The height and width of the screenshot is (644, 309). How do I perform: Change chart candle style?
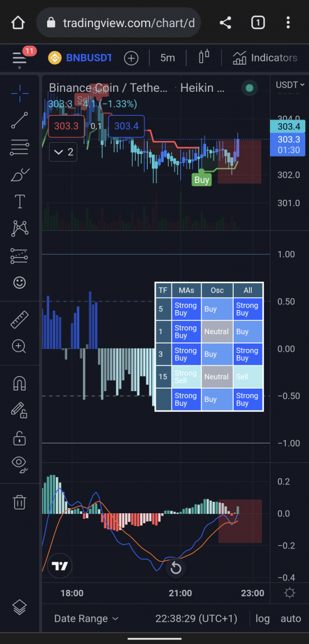pyautogui.click(x=204, y=57)
